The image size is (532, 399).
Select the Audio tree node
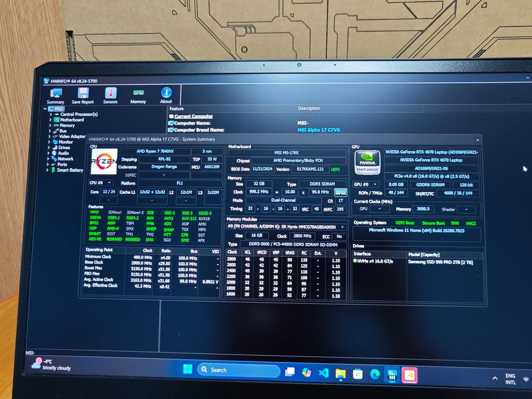[63, 153]
